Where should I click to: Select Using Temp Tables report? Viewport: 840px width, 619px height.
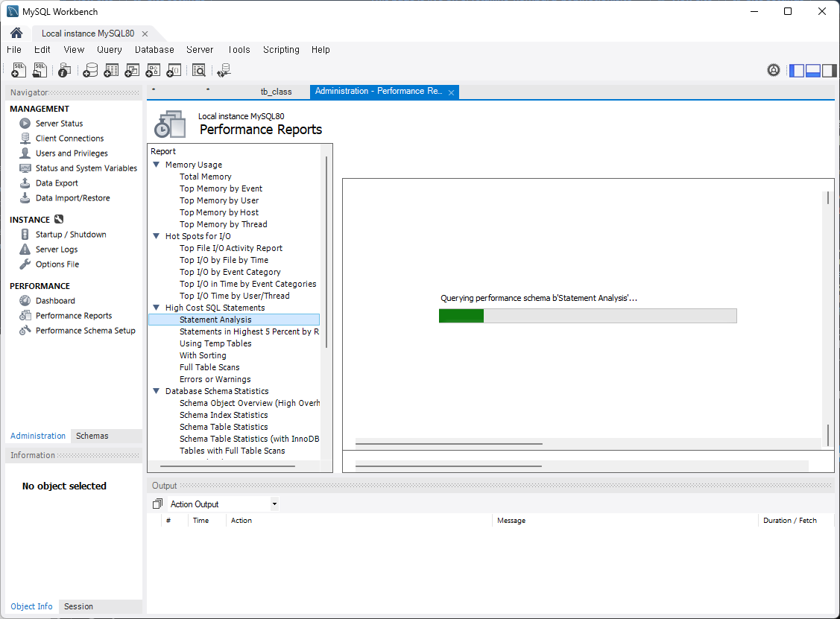click(x=215, y=343)
